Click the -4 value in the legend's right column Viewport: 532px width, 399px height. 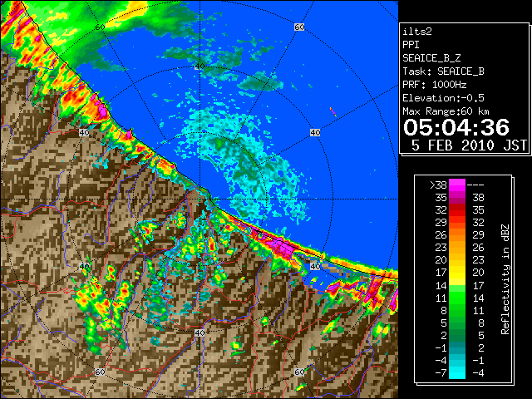(478, 373)
